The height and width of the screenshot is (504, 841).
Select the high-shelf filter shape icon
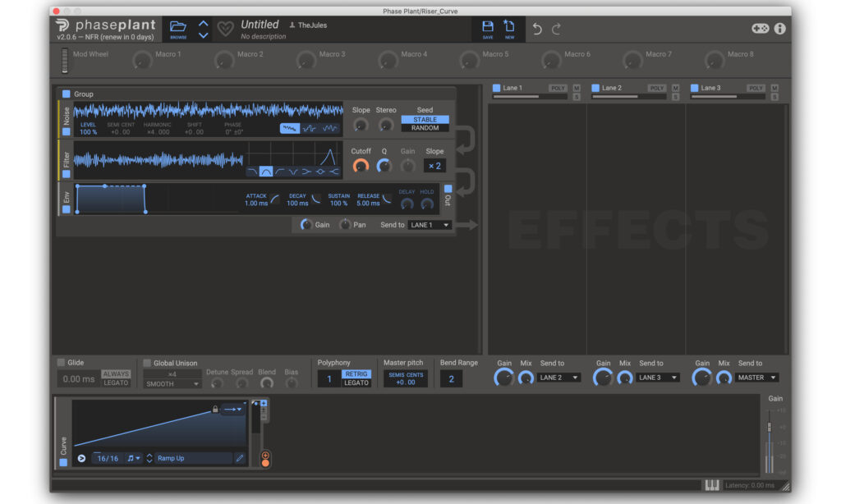click(333, 172)
